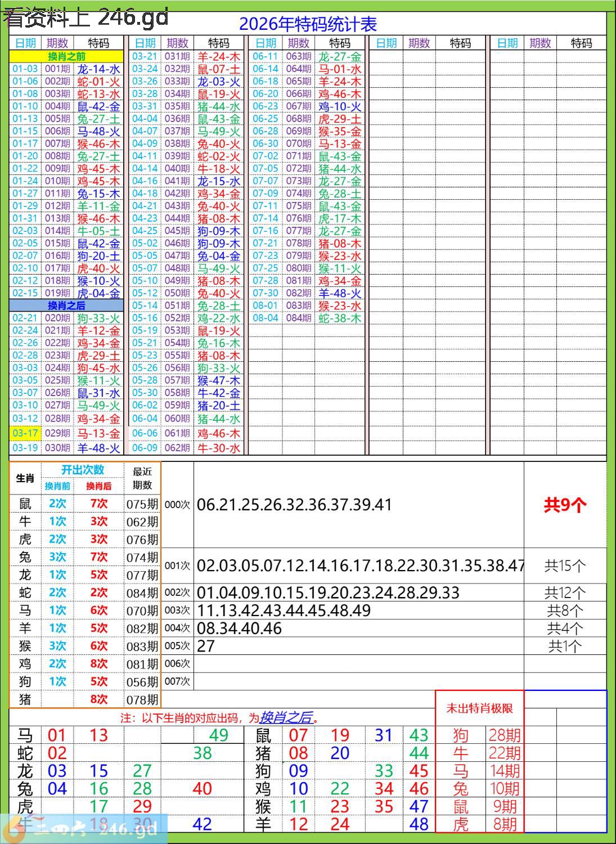Select the cell 羊-48-火 beside 082期
Viewport: 616px width, 844px height.
pyautogui.click(x=340, y=293)
